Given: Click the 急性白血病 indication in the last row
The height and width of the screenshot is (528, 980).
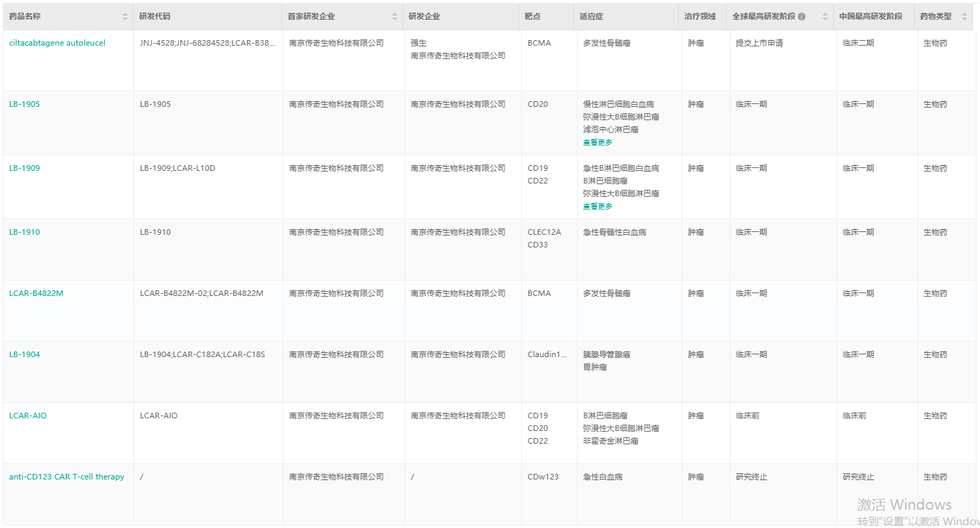Looking at the screenshot, I should [x=603, y=477].
